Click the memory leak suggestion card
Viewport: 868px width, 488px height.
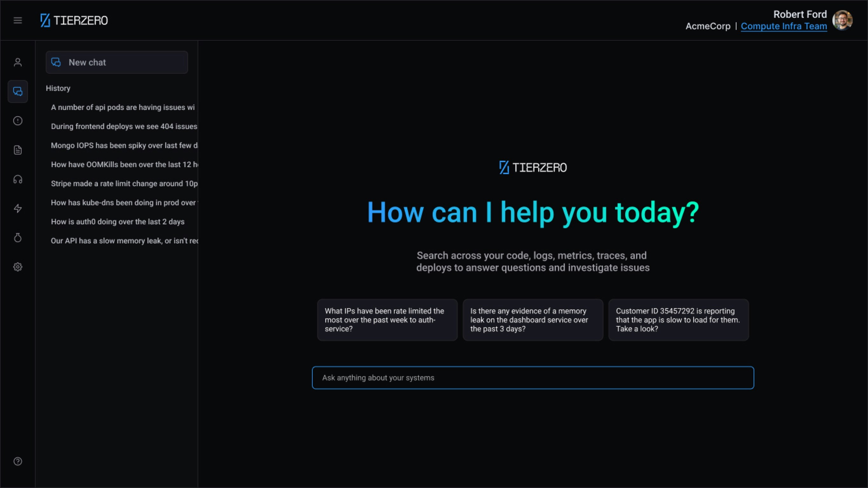click(x=533, y=320)
